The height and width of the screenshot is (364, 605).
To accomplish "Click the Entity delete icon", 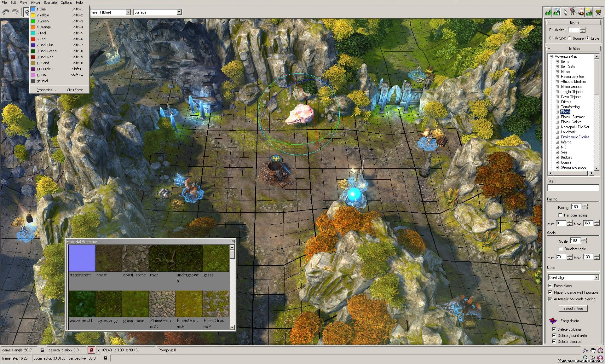I will 553,321.
